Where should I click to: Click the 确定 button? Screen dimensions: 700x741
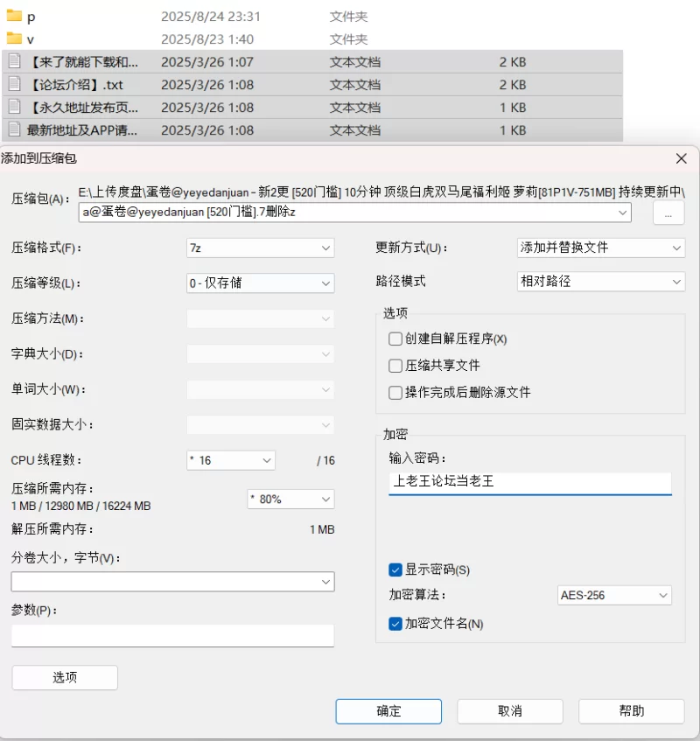point(388,711)
